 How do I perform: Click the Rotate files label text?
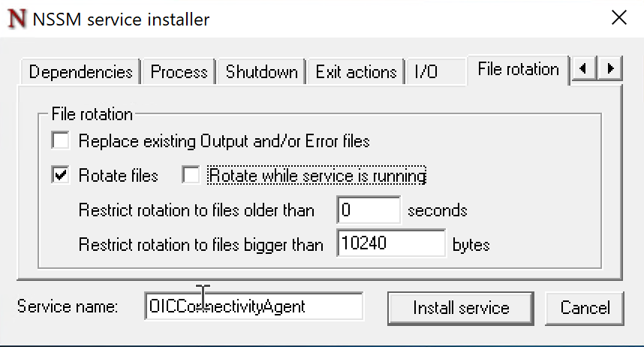click(x=118, y=176)
